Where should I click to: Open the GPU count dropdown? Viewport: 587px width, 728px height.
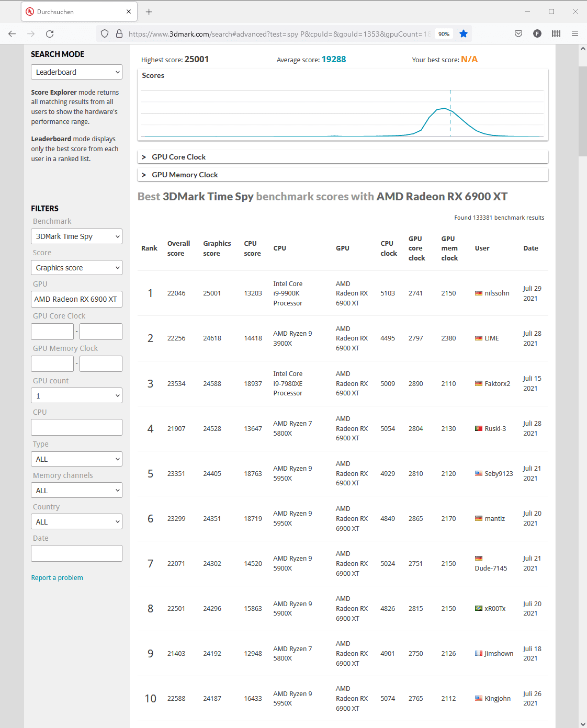click(x=76, y=396)
